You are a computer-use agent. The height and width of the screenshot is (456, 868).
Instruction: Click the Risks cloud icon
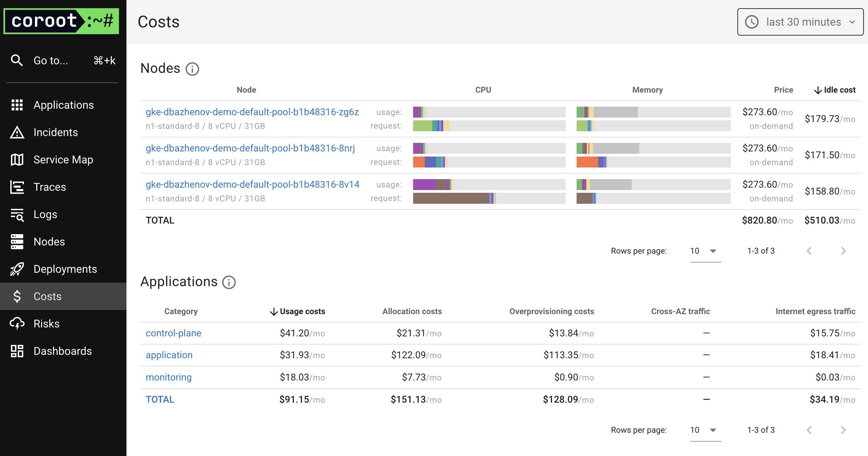click(17, 324)
